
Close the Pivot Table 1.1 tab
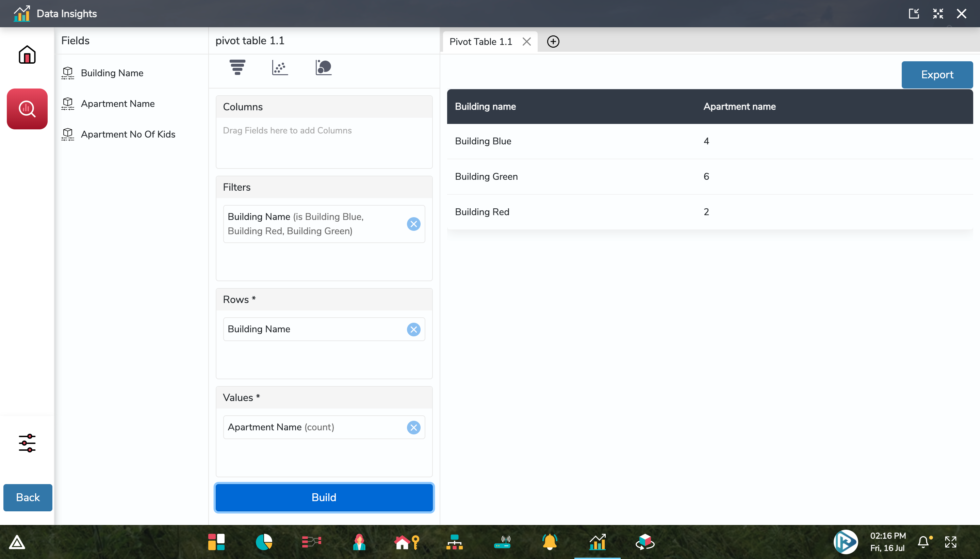click(526, 42)
